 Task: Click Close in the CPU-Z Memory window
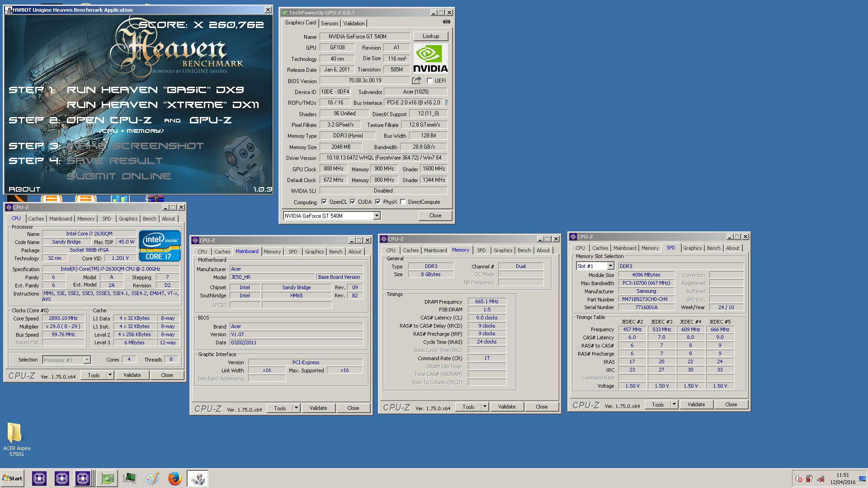pos(542,407)
